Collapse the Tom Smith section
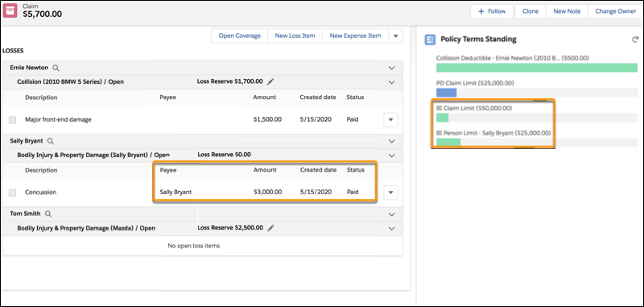The image size is (644, 307). pyautogui.click(x=391, y=214)
